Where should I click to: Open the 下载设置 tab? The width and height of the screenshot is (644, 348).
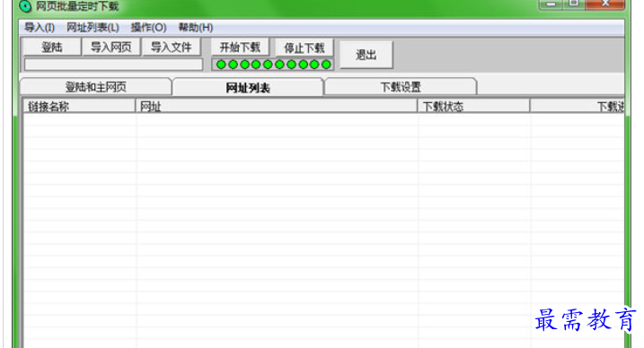(401, 87)
